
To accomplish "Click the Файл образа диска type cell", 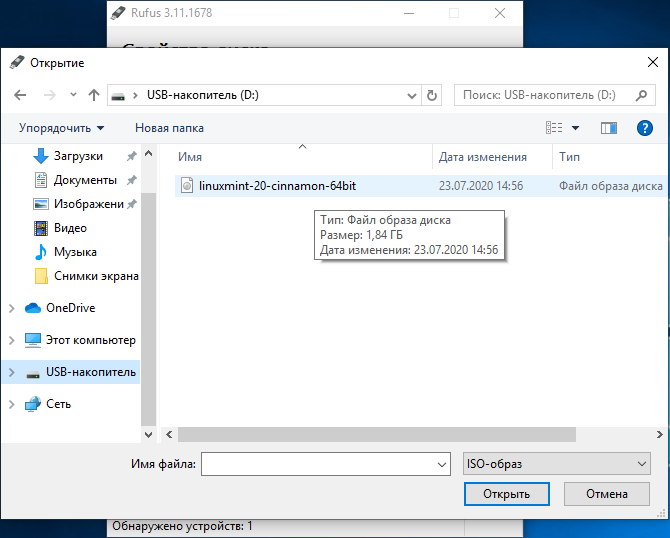I will (611, 186).
